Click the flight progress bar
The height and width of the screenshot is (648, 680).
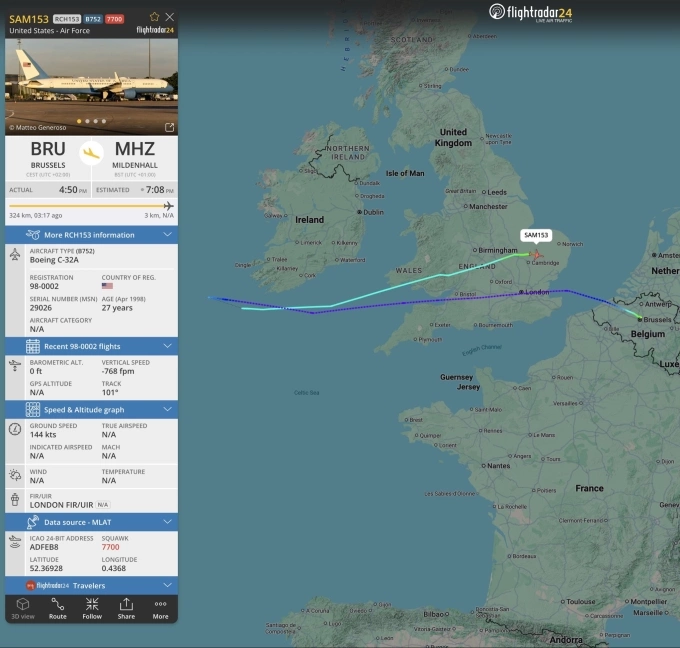point(92,206)
